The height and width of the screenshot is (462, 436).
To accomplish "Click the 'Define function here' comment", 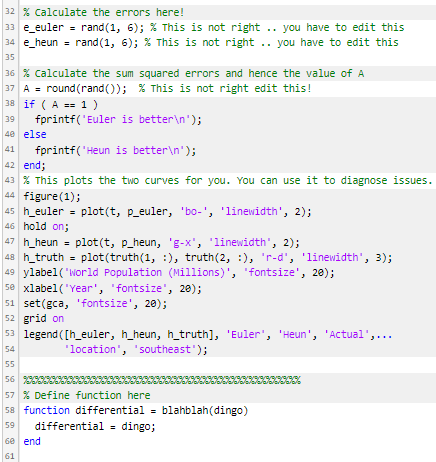I will 87,395.
